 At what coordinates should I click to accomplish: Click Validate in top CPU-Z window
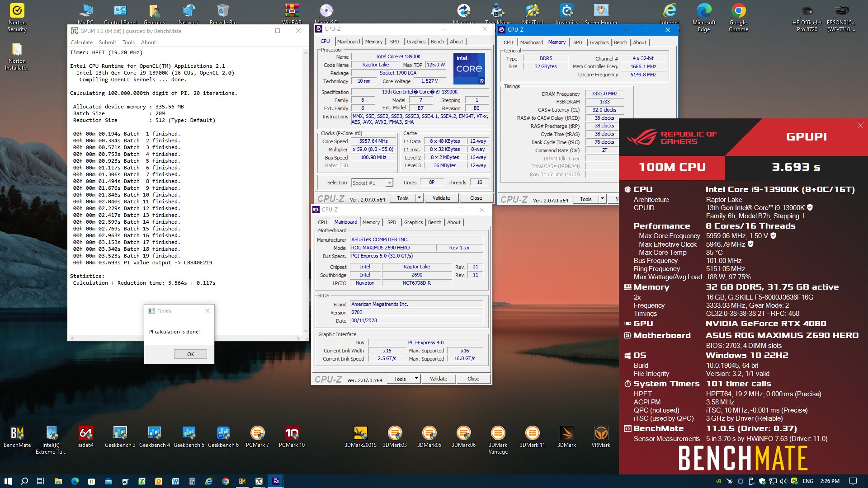[441, 198]
